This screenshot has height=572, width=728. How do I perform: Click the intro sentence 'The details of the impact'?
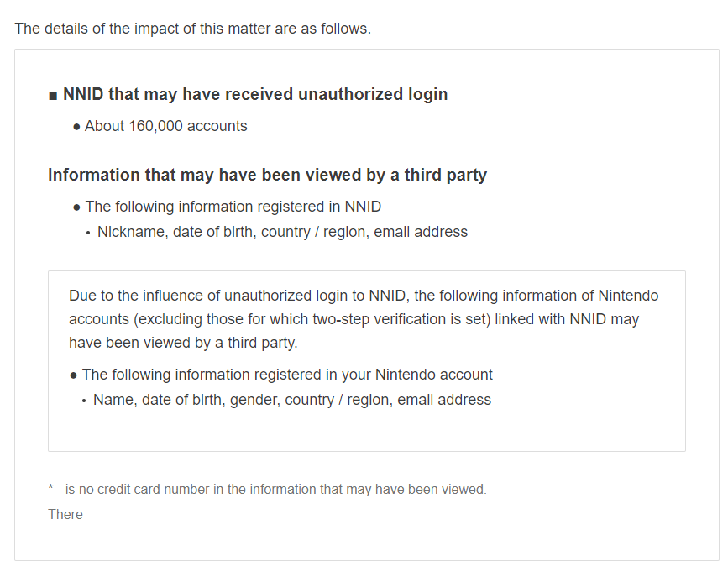192,29
